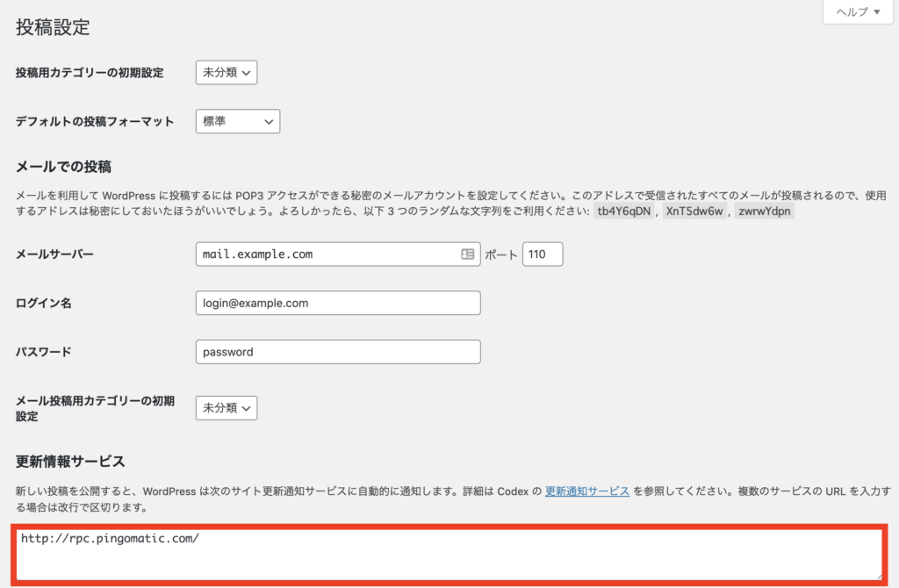The width and height of the screenshot is (899, 588).
Task: Click the メールでの投稿 section heading
Action: point(63,167)
